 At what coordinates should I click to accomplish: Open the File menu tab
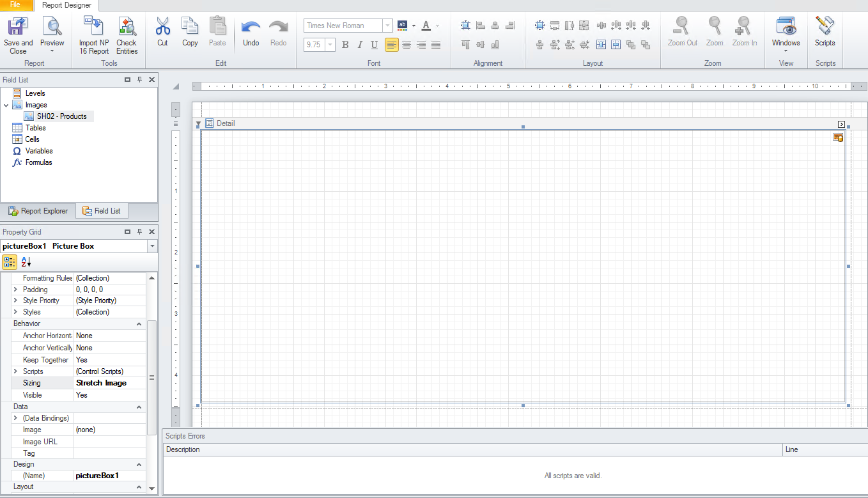point(15,5)
